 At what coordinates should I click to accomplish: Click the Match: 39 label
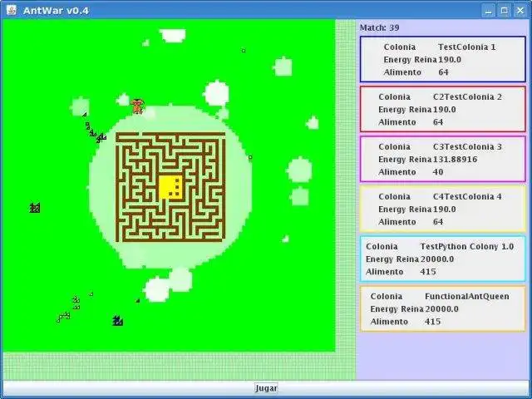(x=379, y=27)
